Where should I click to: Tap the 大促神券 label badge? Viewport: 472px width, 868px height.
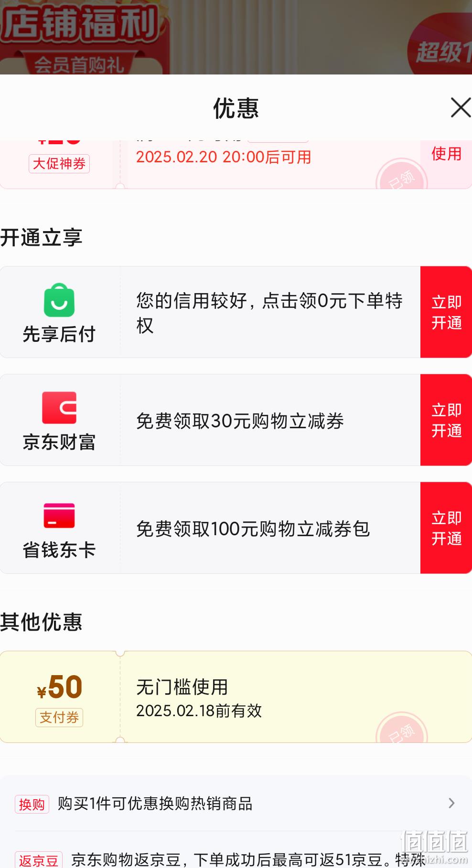point(59,164)
